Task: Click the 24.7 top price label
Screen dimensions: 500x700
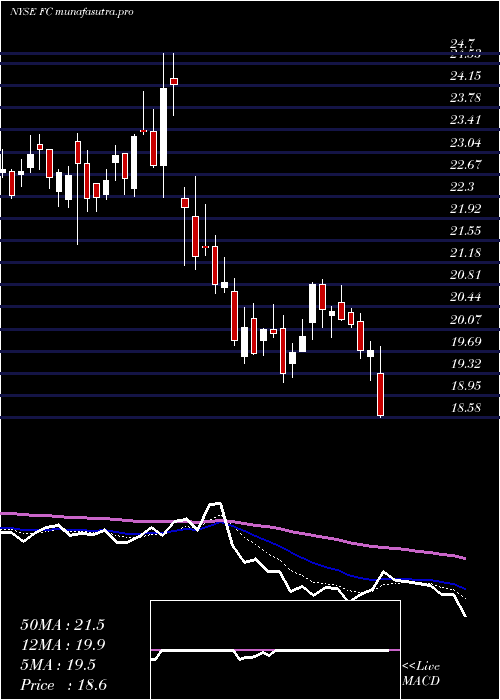Action: click(x=462, y=44)
